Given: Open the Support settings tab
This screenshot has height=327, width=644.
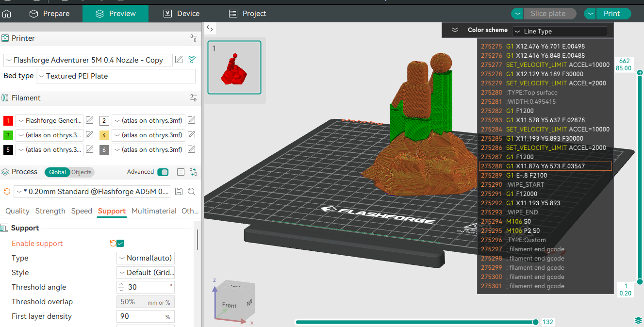Looking at the screenshot, I should click(x=112, y=211).
